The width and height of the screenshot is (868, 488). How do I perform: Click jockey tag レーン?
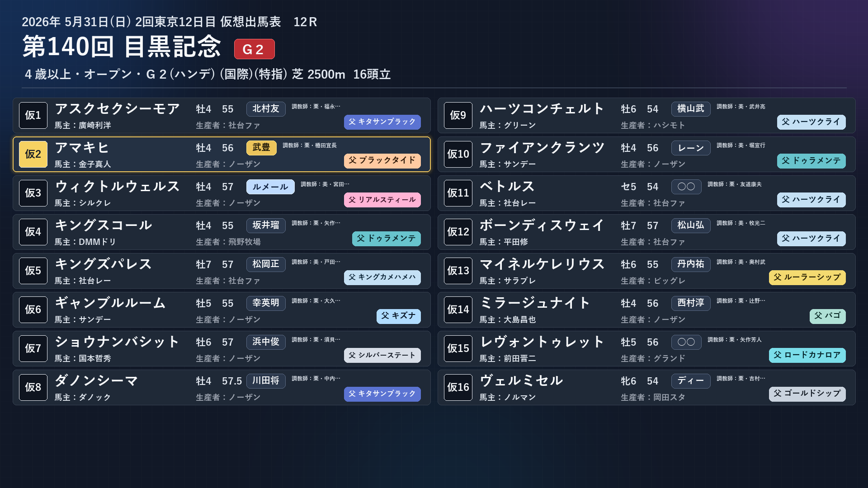691,148
